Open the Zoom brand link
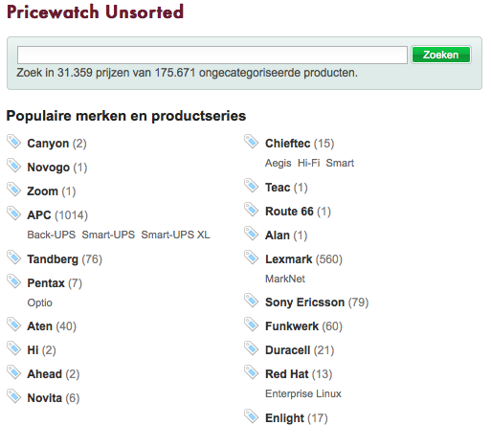491x448 pixels. click(x=42, y=191)
